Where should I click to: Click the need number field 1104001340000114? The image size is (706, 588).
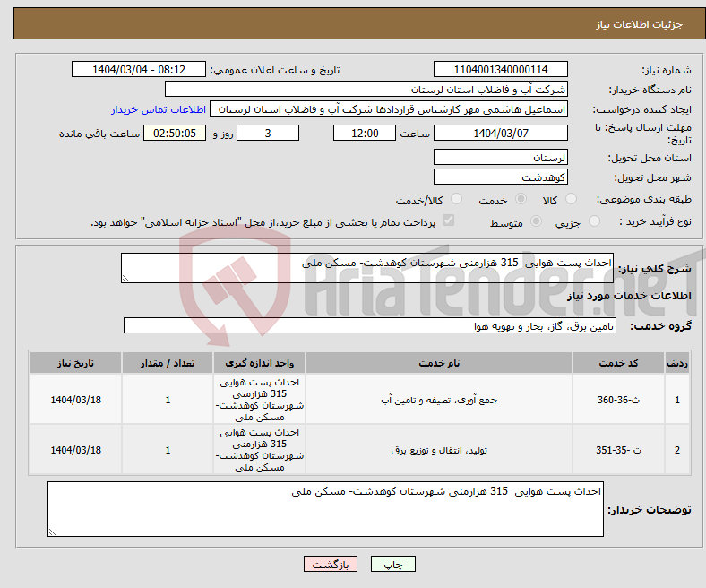coord(500,69)
